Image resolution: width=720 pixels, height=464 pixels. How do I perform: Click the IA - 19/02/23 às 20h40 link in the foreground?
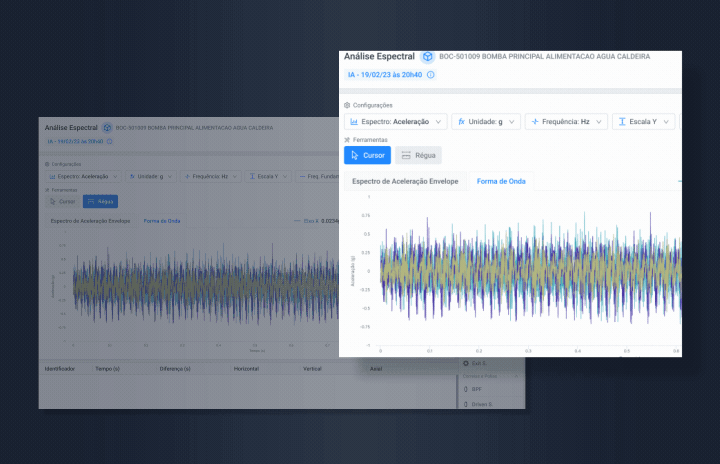pyautogui.click(x=384, y=75)
